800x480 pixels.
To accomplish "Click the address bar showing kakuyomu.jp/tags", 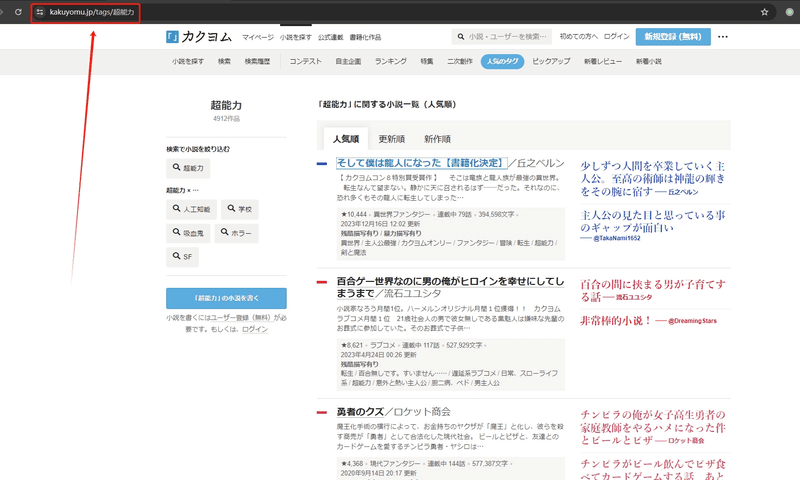I will click(x=92, y=12).
